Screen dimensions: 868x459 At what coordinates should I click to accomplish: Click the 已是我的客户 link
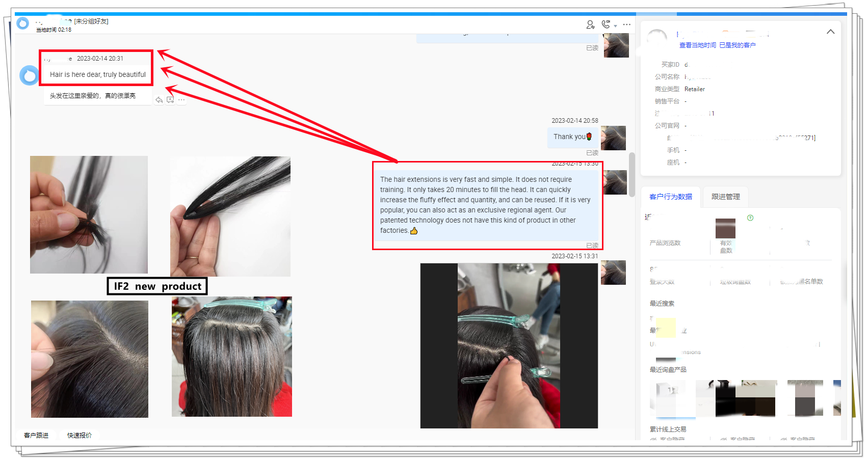(x=737, y=45)
